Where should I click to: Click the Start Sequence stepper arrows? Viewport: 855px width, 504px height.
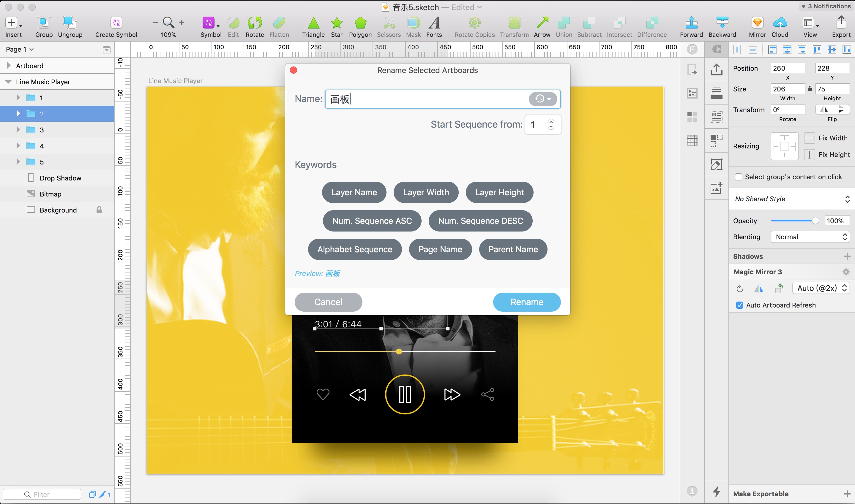tap(551, 125)
